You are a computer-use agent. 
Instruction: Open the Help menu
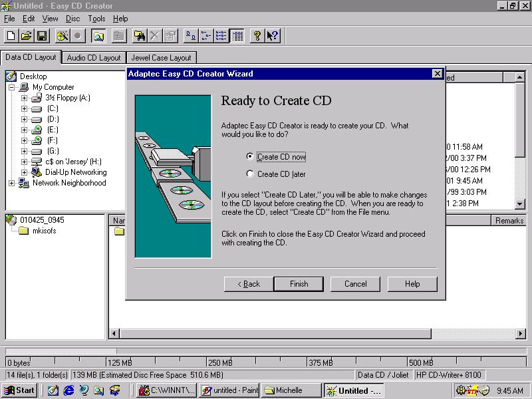120,19
